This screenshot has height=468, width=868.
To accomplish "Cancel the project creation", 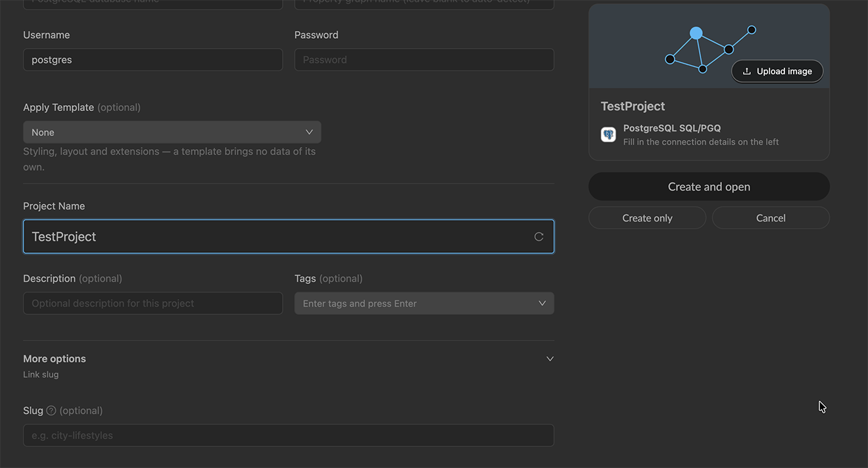I will tap(771, 218).
